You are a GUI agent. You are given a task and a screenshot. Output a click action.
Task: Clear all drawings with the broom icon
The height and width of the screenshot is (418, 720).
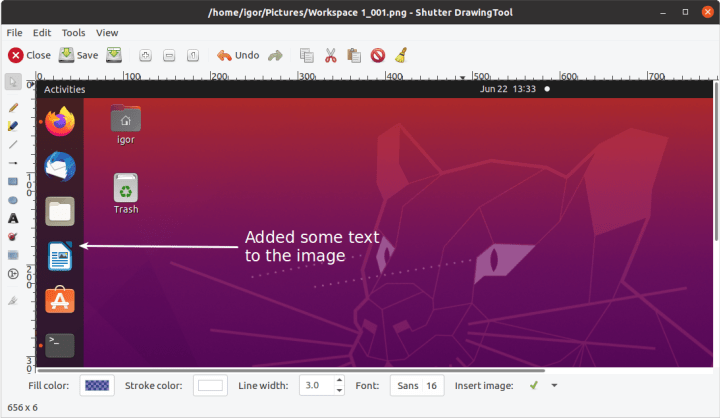pos(401,56)
